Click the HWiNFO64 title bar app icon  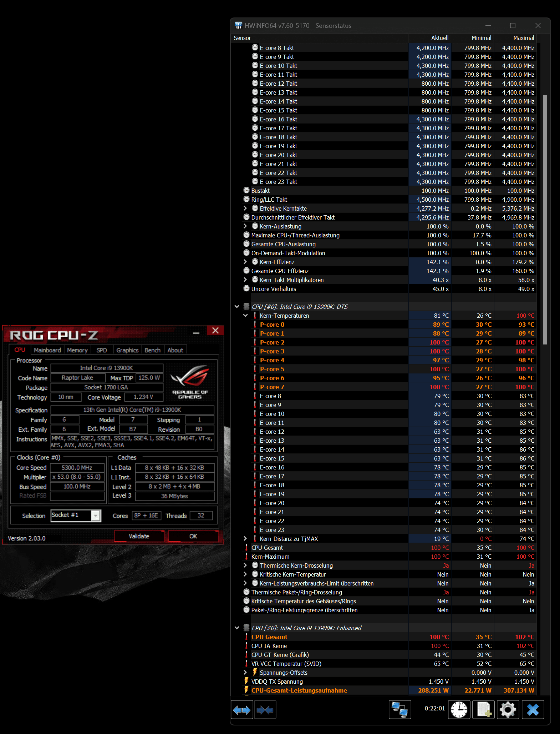tap(239, 25)
